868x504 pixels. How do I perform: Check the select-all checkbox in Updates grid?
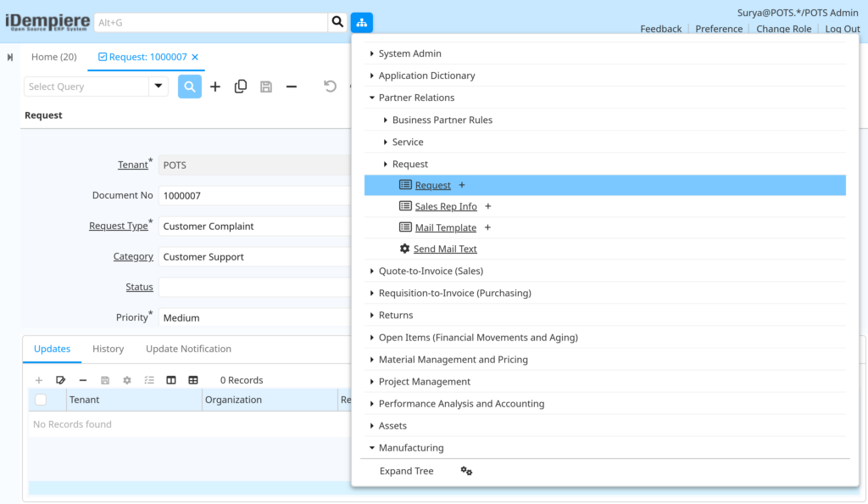click(41, 400)
